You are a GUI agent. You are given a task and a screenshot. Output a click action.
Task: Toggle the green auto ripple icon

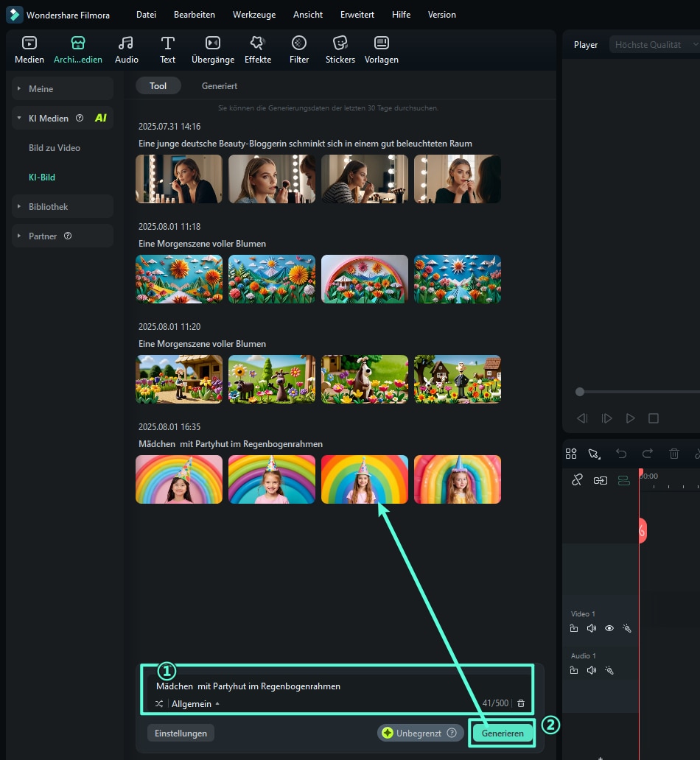(624, 480)
